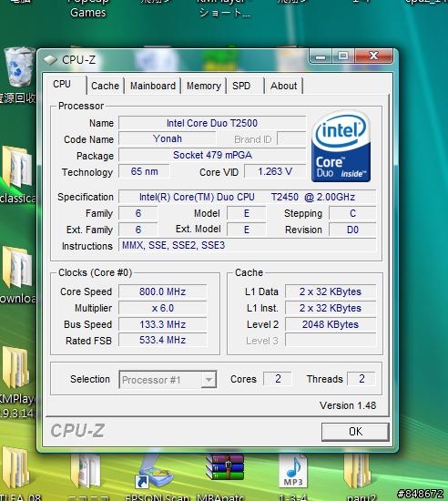Click the Level 2 value 2048 KBytes
Screen dimensions: 448x501
coord(331,324)
